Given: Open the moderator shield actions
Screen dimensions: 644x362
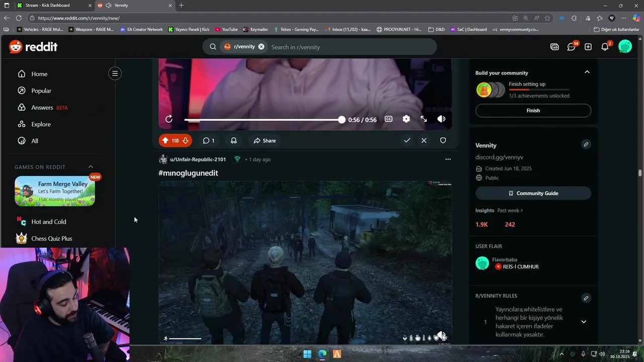Looking at the screenshot, I should 443,141.
